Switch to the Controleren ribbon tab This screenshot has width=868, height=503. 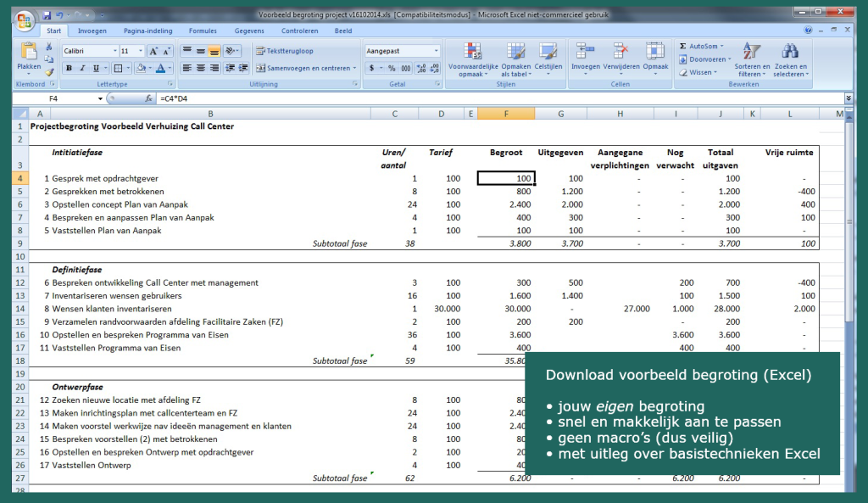(299, 31)
